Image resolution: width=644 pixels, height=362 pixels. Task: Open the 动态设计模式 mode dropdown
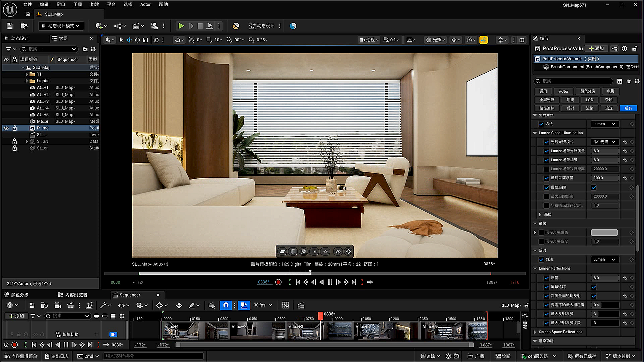coord(61,26)
